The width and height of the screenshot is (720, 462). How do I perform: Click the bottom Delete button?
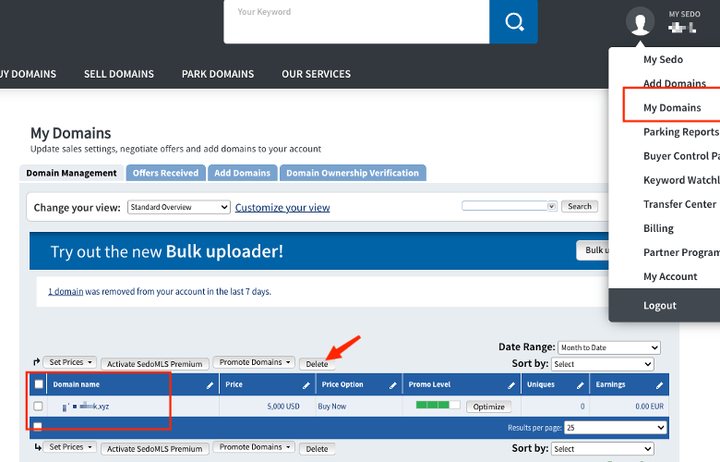pos(317,449)
